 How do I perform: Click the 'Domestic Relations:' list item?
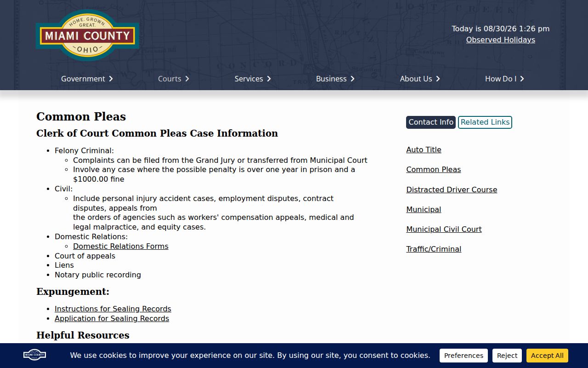(91, 236)
